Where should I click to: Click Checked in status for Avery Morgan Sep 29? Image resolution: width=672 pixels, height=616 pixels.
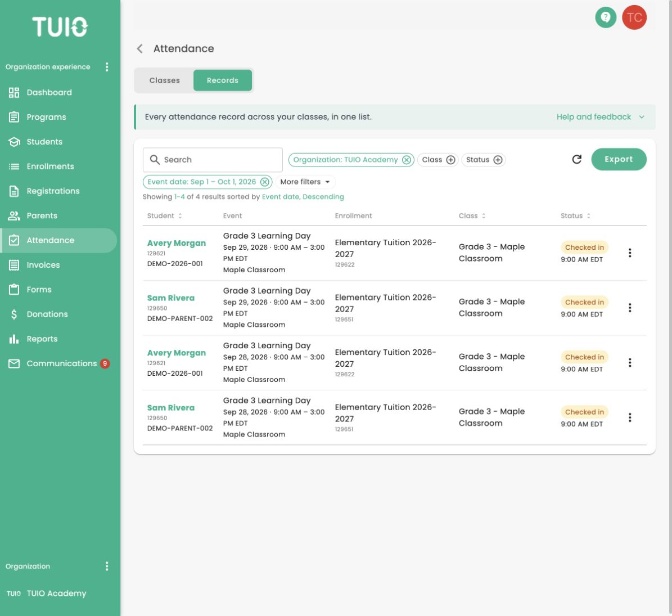coord(584,248)
